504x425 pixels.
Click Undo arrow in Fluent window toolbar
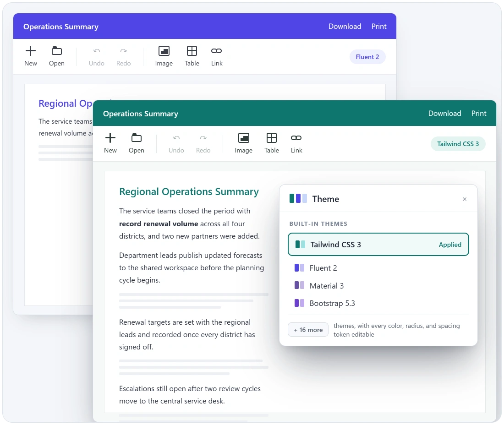(96, 51)
